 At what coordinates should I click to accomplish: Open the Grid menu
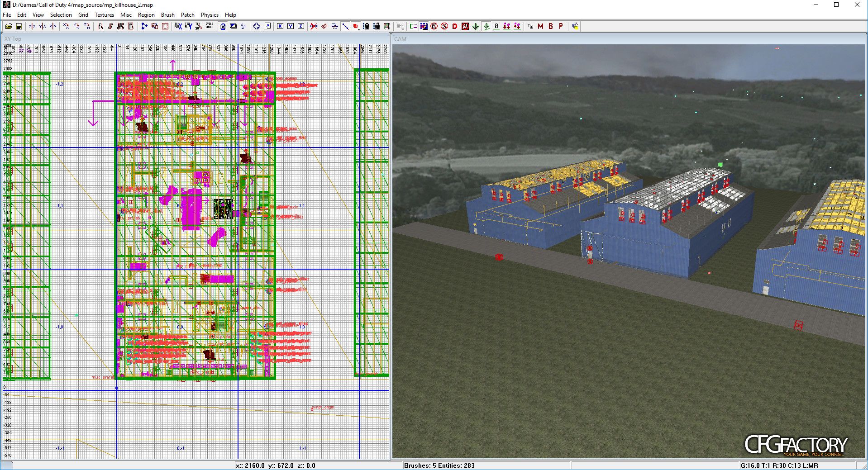[83, 14]
